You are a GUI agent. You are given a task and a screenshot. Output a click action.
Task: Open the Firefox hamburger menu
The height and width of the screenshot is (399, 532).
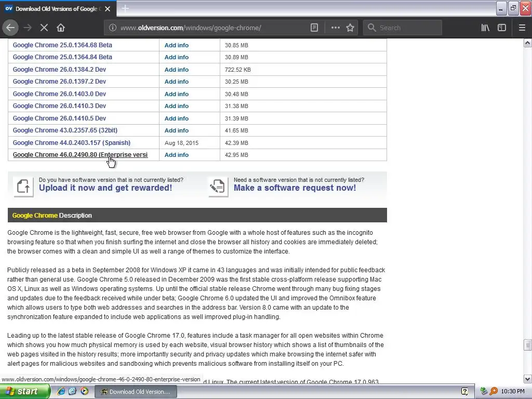click(522, 28)
